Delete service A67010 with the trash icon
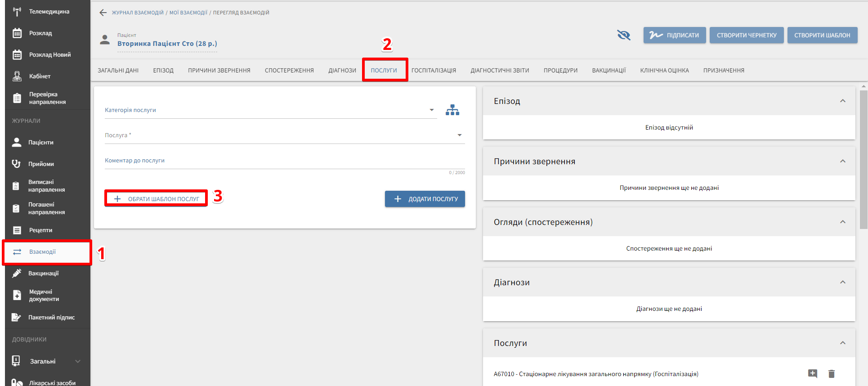 coord(831,374)
